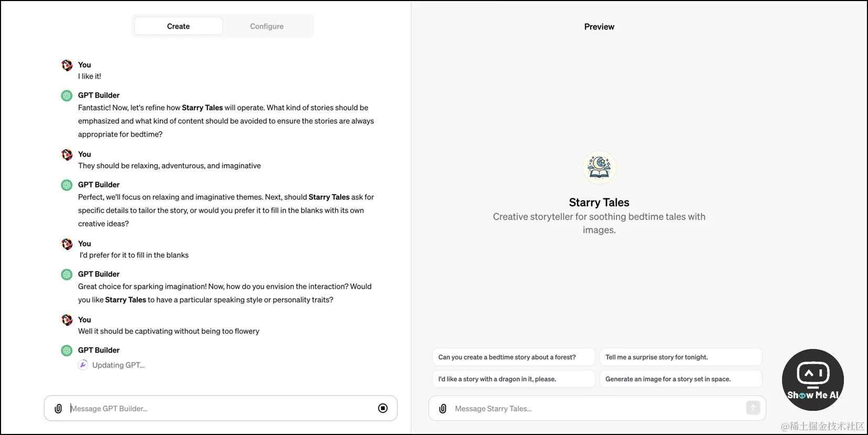Click user avatar next to 'I like it!'
Screen dimensions: 868x435
click(67, 65)
